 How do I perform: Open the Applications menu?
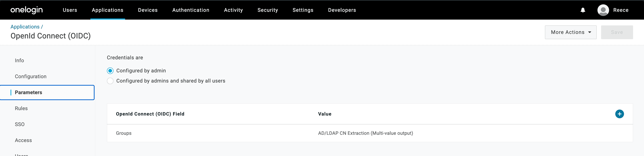107,10
